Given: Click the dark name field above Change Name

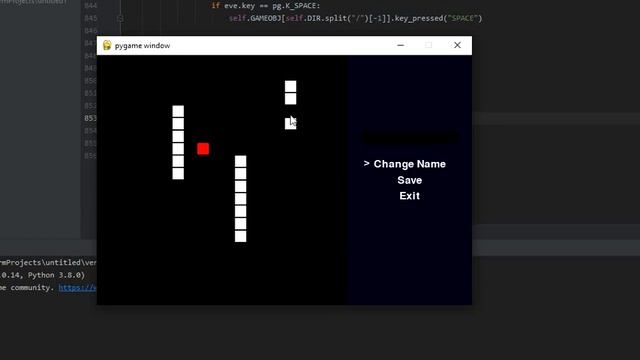Looking at the screenshot, I should (x=410, y=138).
